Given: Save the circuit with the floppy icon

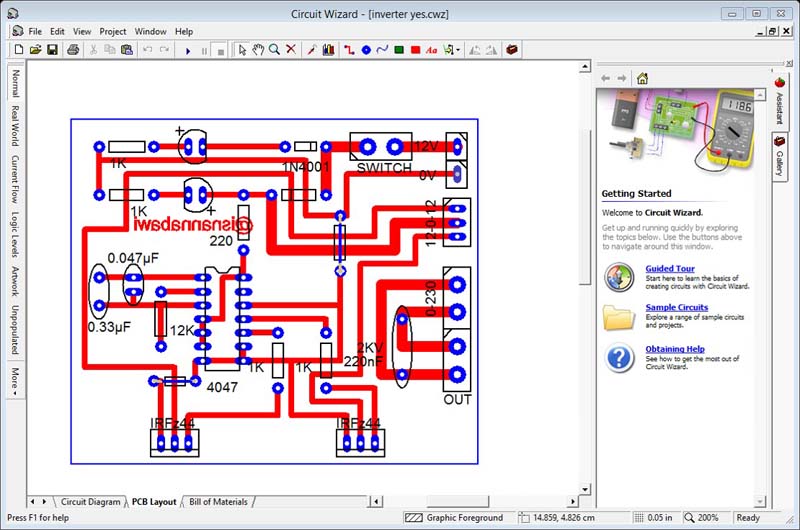Looking at the screenshot, I should tap(52, 49).
